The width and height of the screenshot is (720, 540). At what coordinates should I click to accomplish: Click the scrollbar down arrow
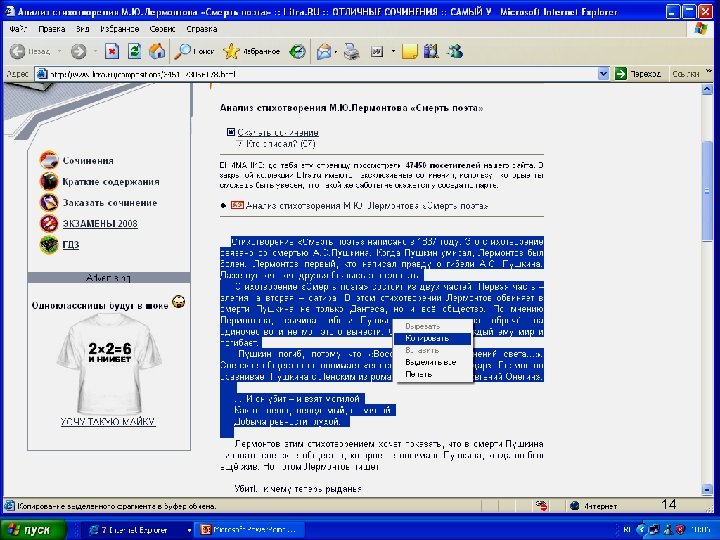707,489
